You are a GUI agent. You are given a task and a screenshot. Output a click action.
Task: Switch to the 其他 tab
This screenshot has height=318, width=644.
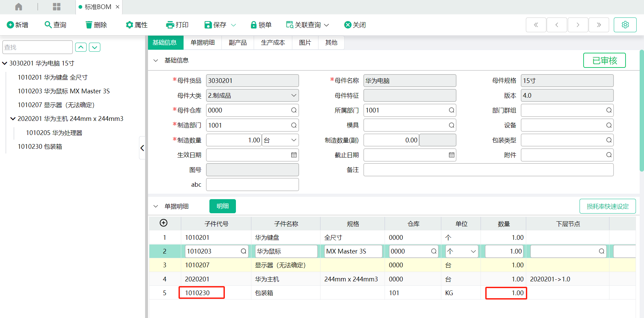[331, 43]
